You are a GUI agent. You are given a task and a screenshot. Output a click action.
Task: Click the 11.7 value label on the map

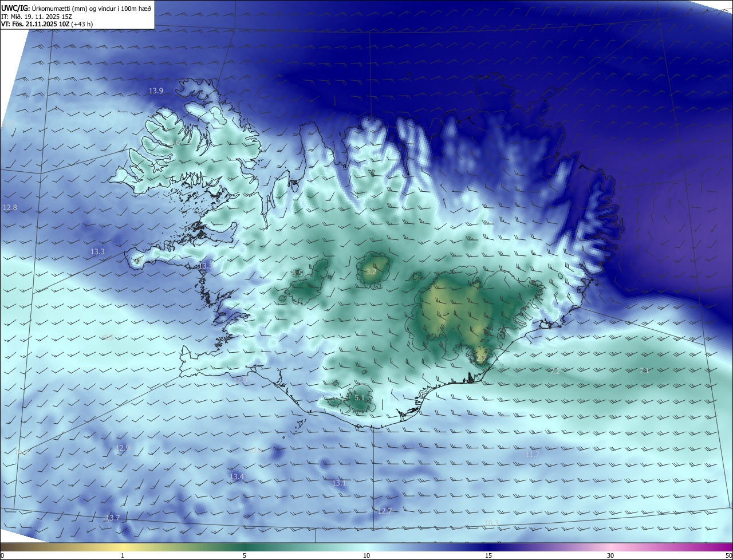pyautogui.click(x=532, y=454)
